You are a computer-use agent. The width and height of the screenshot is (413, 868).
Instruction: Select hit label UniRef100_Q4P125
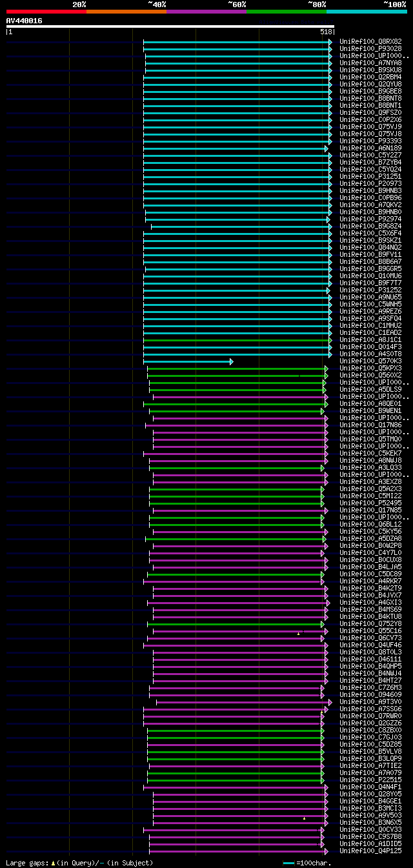(x=370, y=851)
